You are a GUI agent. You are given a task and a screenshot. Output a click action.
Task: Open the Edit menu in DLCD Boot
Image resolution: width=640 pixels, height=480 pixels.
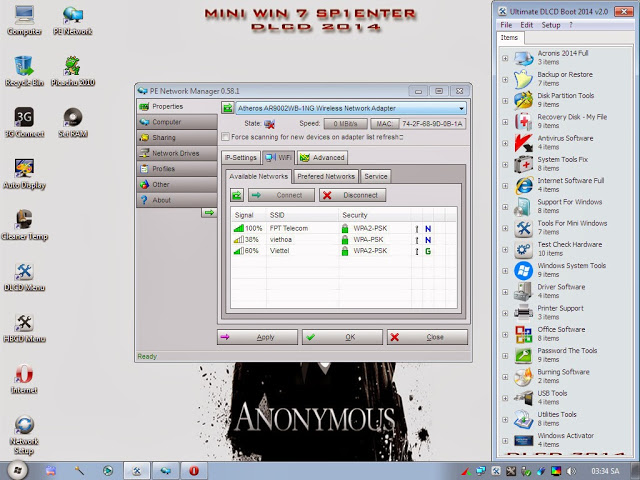pos(527,25)
